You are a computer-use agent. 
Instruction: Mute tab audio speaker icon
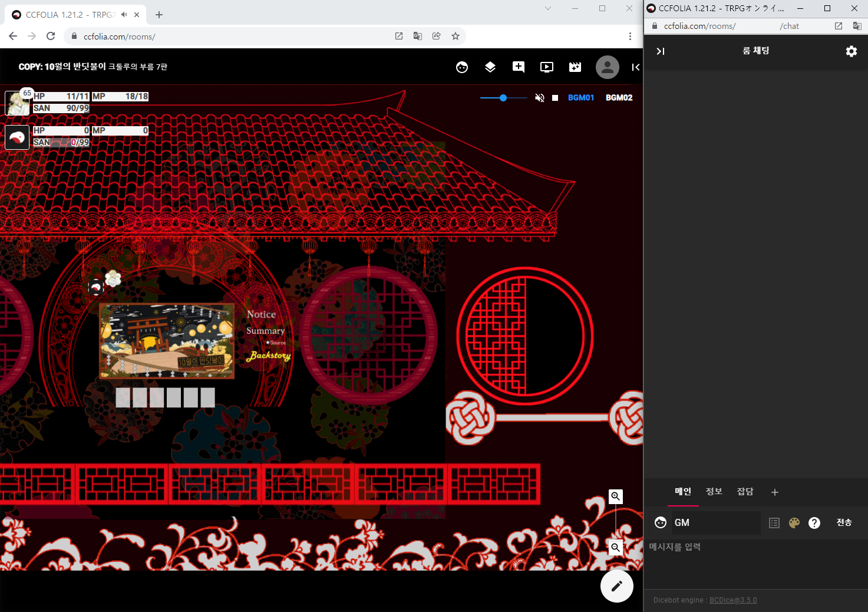[124, 15]
